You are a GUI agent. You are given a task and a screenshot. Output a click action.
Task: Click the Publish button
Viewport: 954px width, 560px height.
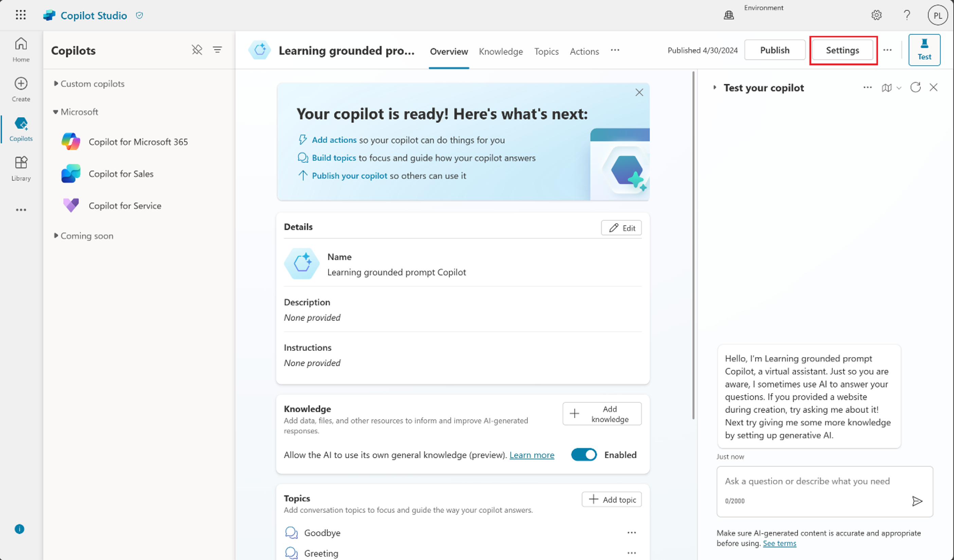pyautogui.click(x=774, y=50)
